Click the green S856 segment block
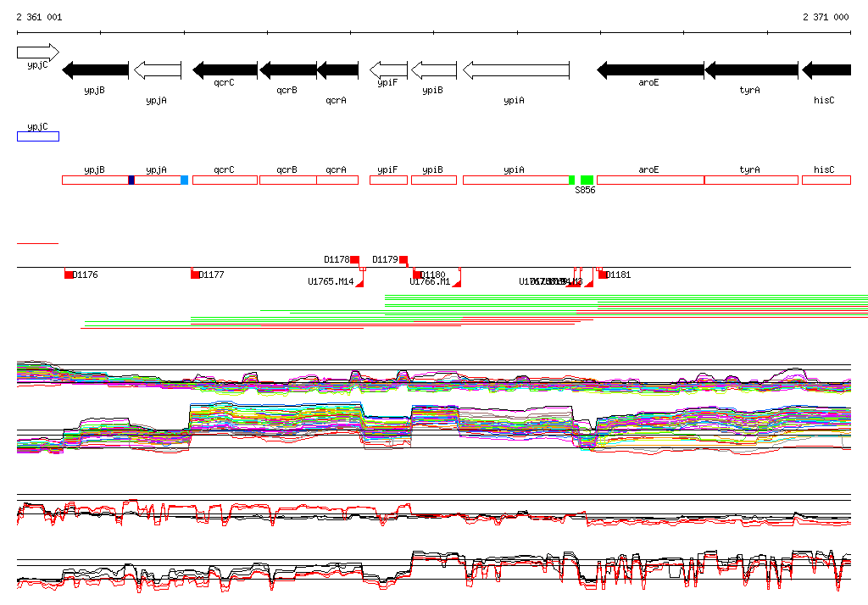The width and height of the screenshot is (868, 605). [x=587, y=180]
